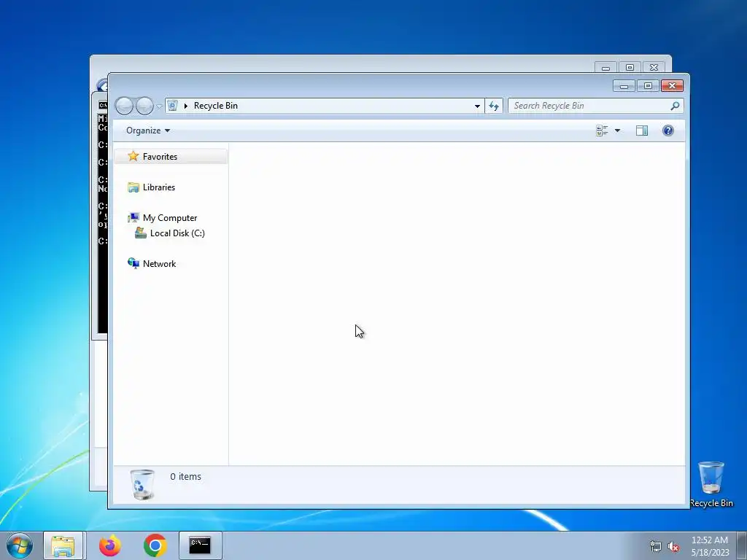Click the network status tray icon
Viewport: 747px width, 560px height.
pos(656,547)
